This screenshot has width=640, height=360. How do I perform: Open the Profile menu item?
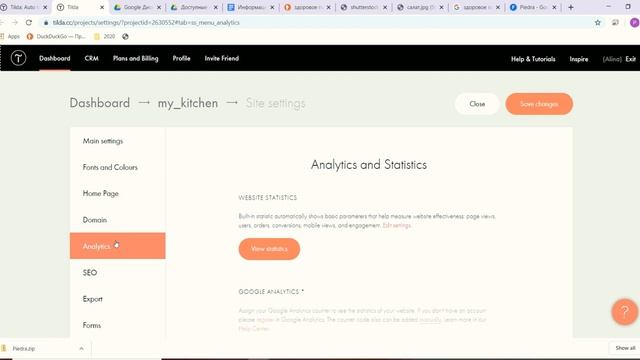pos(181,58)
